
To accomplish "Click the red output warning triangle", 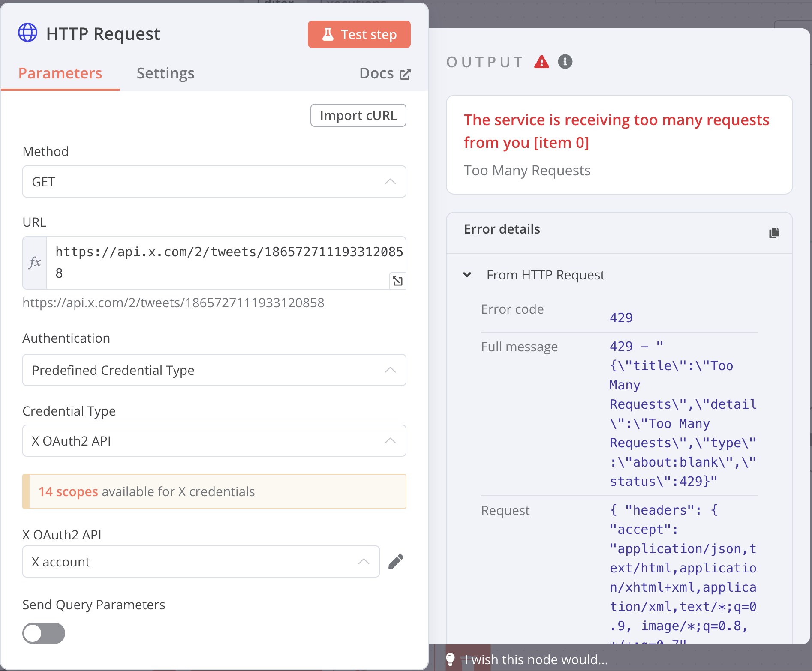I will click(x=541, y=62).
